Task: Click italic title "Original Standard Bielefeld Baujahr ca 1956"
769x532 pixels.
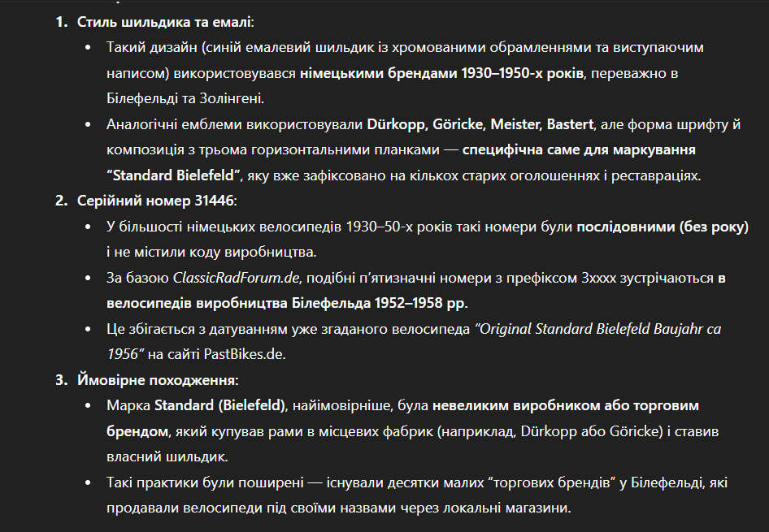Action: pyautogui.click(x=597, y=329)
